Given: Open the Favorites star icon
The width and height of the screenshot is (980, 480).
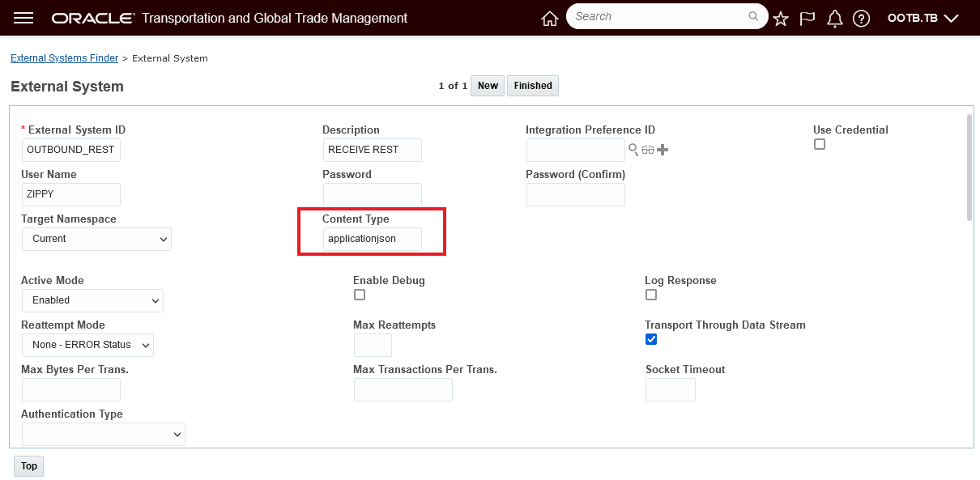Looking at the screenshot, I should 781,19.
